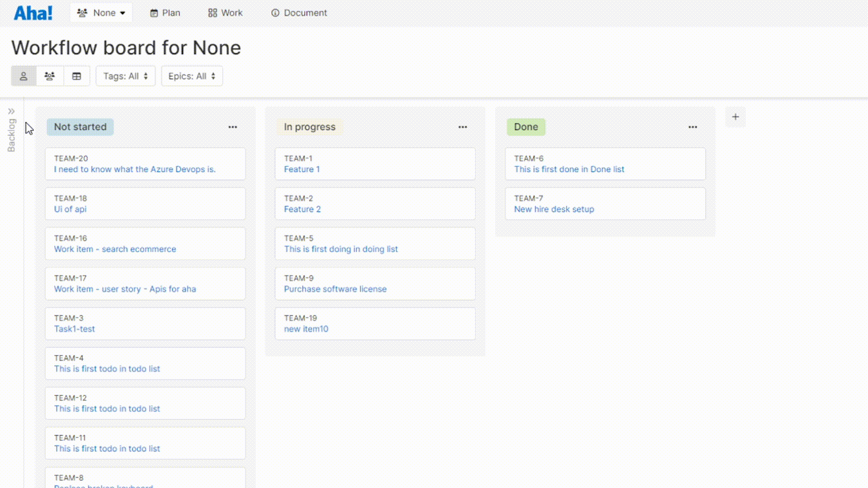Open options menu for Done column
868x488 pixels.
(693, 127)
